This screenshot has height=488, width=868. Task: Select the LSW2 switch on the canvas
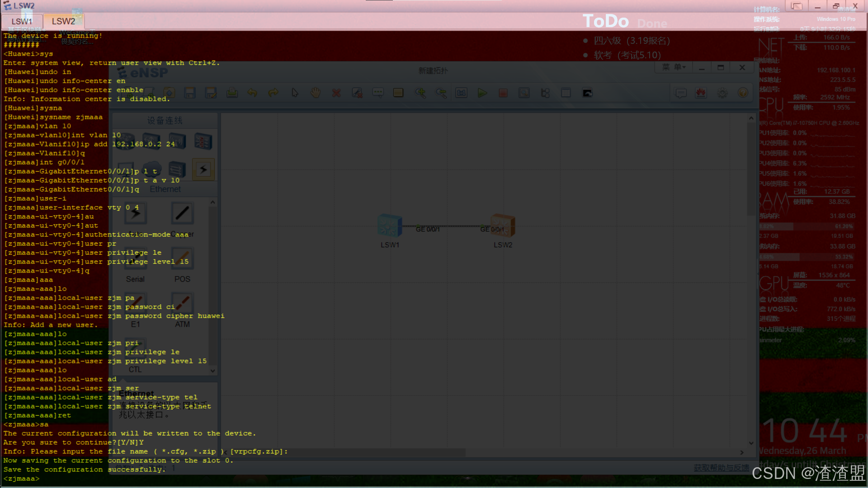coord(503,225)
